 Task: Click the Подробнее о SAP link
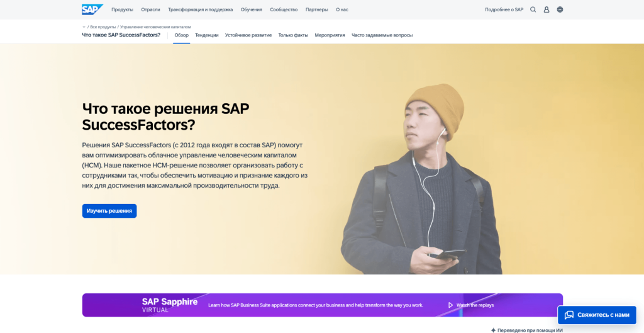[504, 9]
